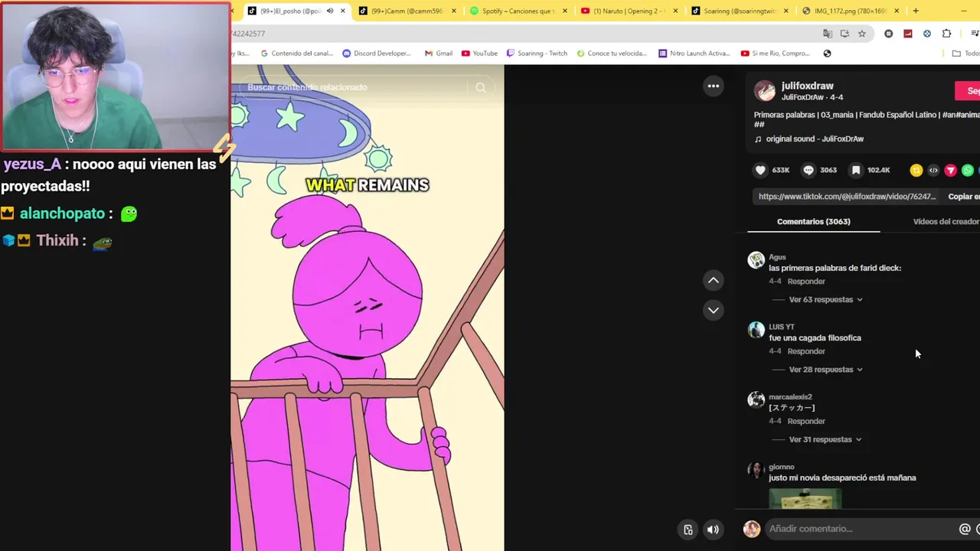This screenshot has height=551, width=980.
Task: Toggle the auto-scroll icon beside the volume button
Action: 688,530
